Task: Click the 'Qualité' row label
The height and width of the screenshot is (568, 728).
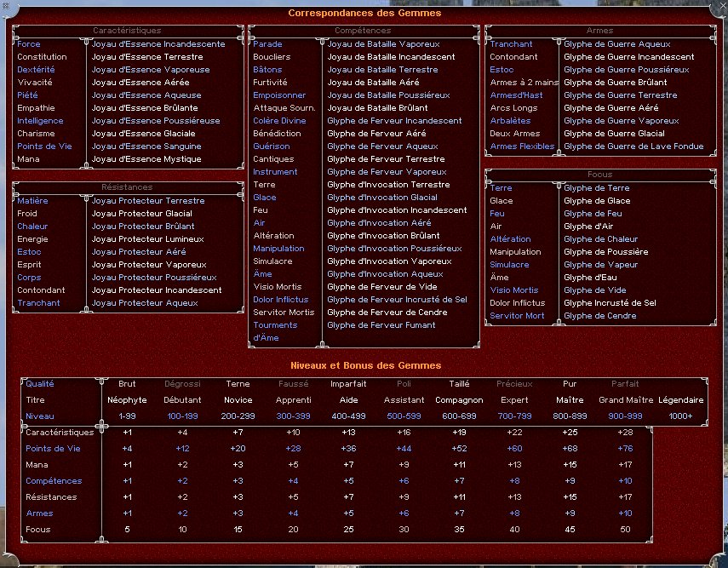Action: pos(40,383)
